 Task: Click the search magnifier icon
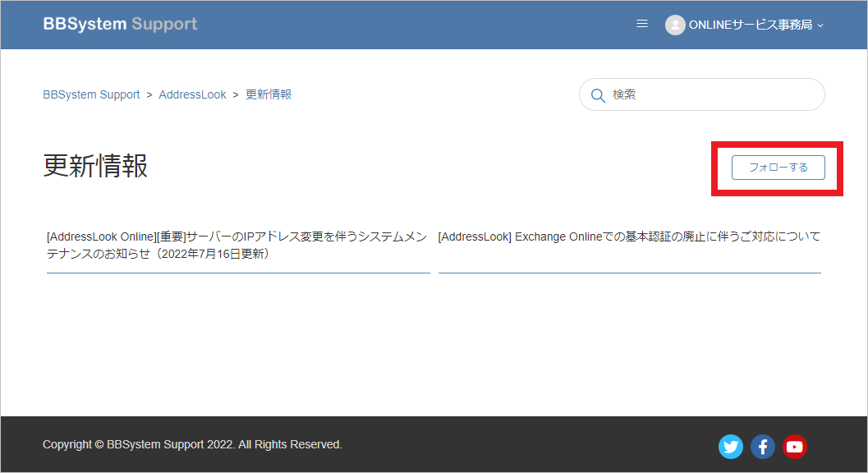(598, 95)
